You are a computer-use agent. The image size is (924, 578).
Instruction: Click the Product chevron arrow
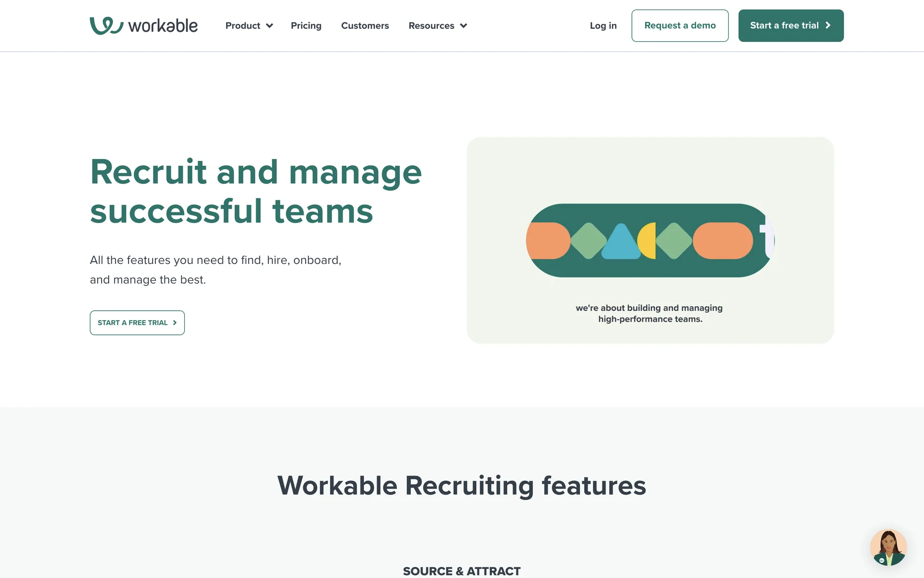coord(269,26)
